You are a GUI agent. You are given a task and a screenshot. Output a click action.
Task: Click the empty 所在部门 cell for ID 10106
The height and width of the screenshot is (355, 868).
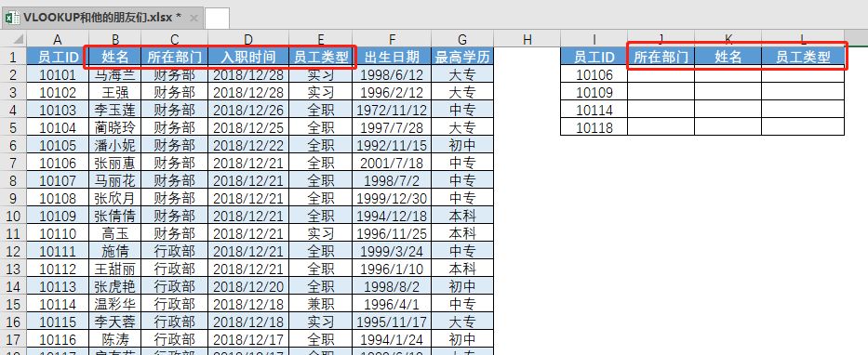pyautogui.click(x=661, y=74)
